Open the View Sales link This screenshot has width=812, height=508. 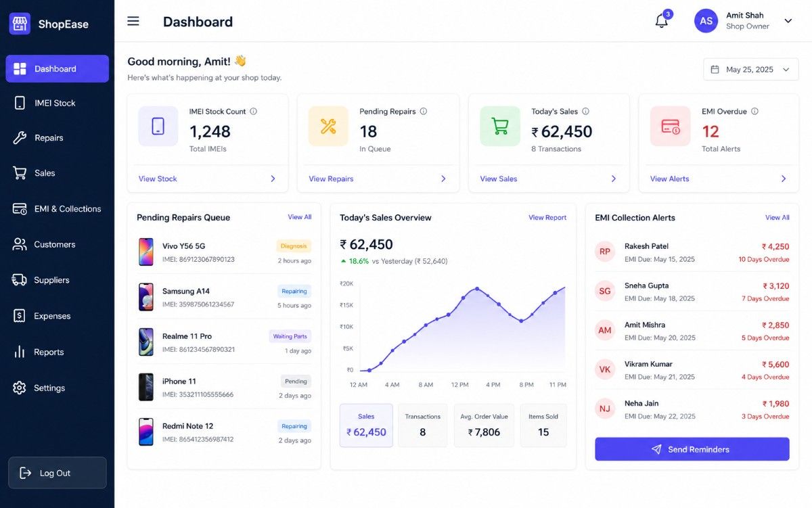[x=499, y=179]
